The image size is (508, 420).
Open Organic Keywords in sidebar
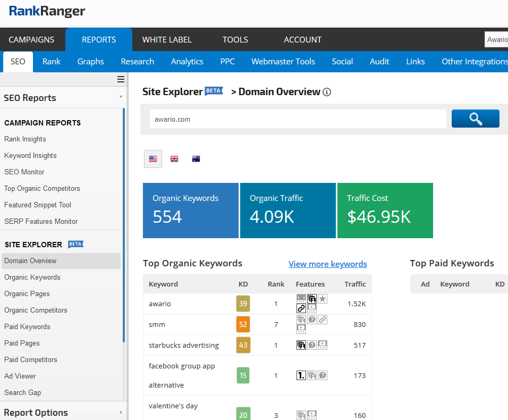(32, 278)
